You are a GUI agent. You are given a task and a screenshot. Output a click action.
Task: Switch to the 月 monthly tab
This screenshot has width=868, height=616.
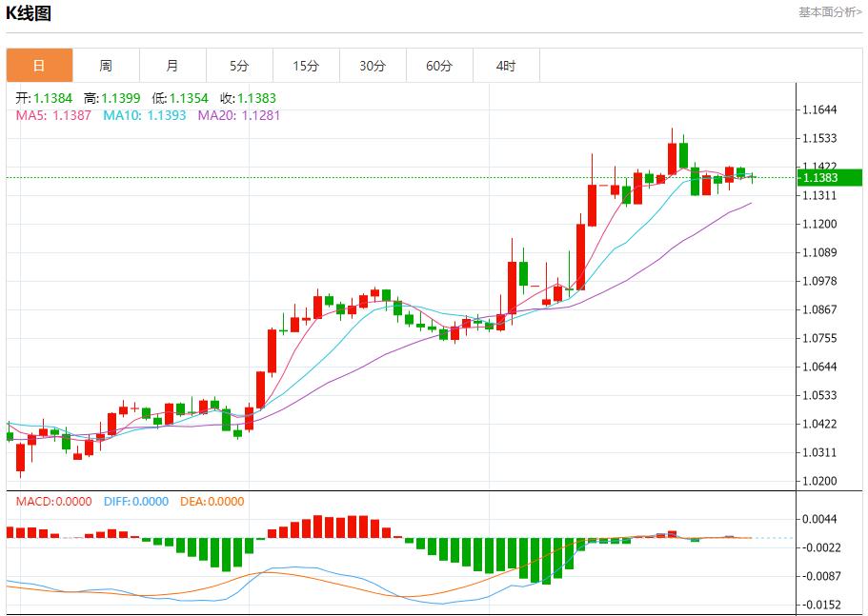(172, 66)
